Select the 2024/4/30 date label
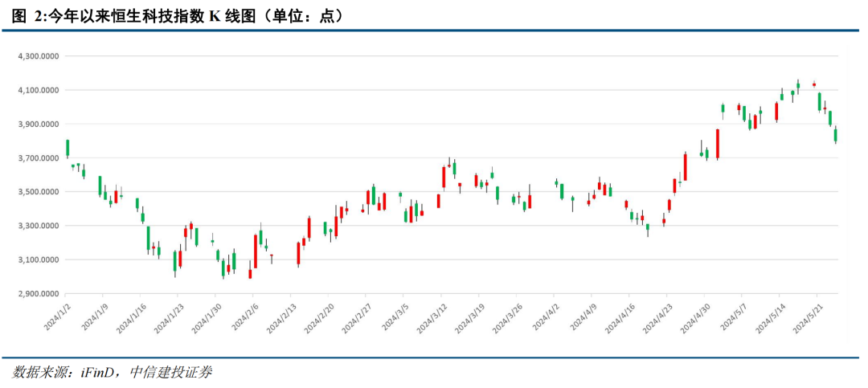 tap(694, 317)
